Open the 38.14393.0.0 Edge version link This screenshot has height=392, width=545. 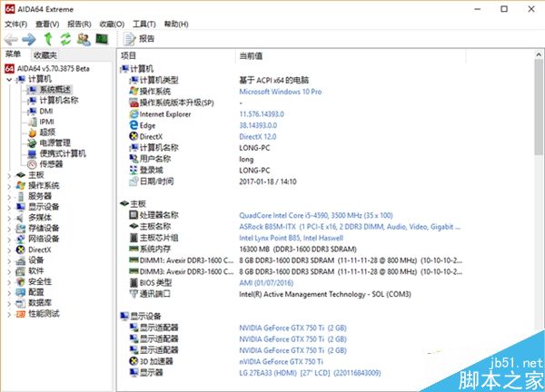coord(258,125)
